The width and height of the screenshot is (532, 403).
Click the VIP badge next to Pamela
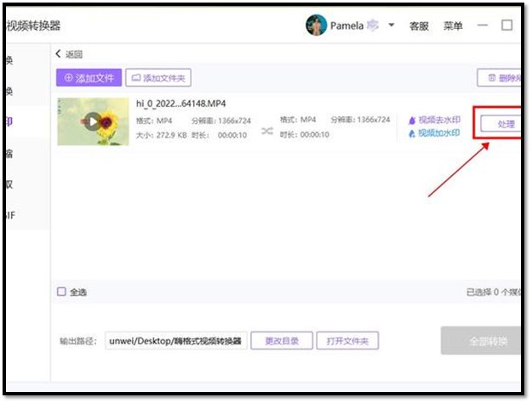pyautogui.click(x=373, y=26)
